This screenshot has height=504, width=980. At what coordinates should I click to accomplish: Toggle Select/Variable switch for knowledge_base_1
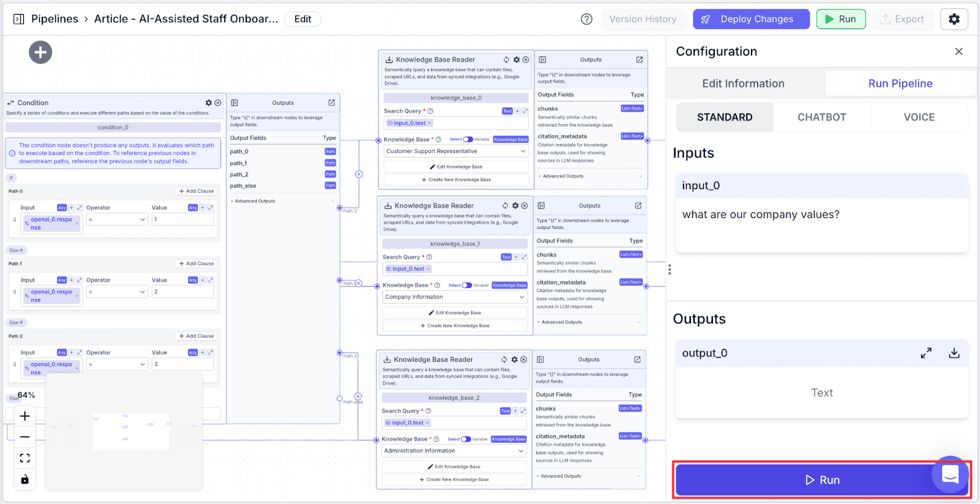467,285
